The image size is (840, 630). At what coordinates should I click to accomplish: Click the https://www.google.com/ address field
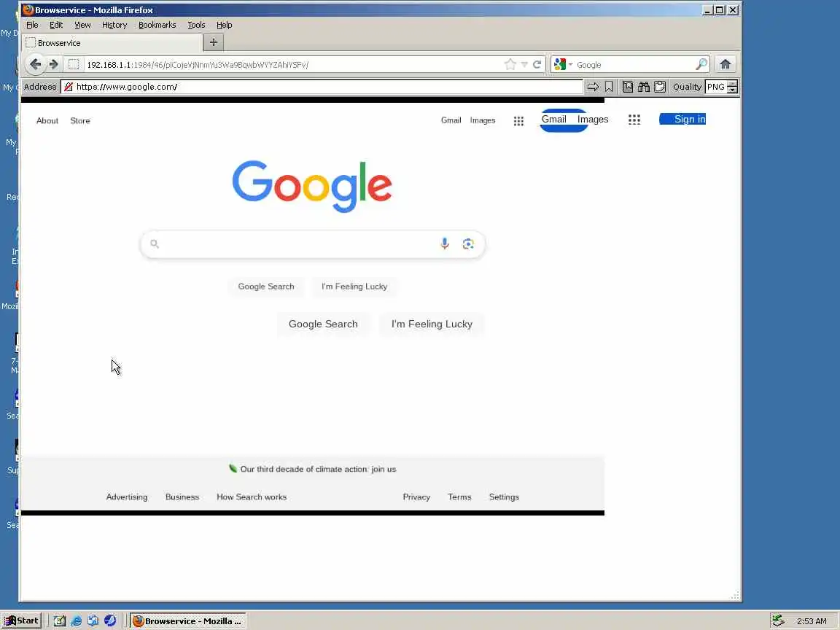point(322,87)
